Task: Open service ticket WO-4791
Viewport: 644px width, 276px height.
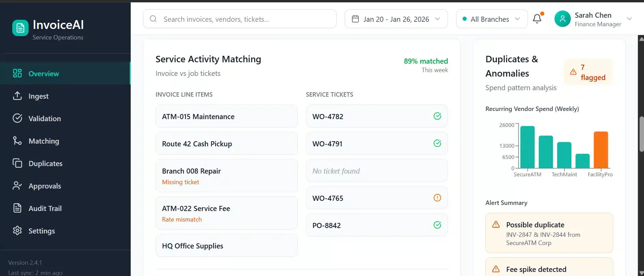Action: tap(377, 143)
